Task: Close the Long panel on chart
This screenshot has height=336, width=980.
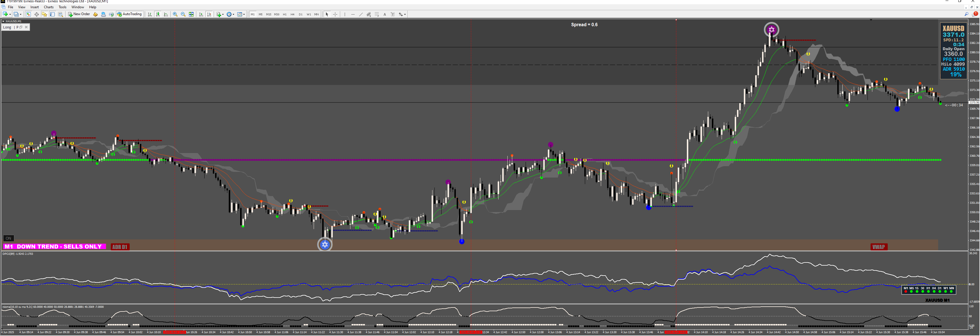Action: click(x=26, y=27)
